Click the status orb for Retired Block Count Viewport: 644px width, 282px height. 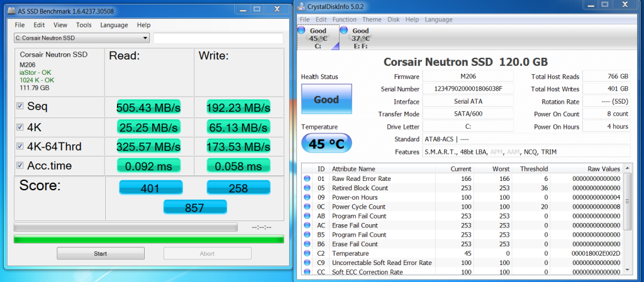click(307, 188)
